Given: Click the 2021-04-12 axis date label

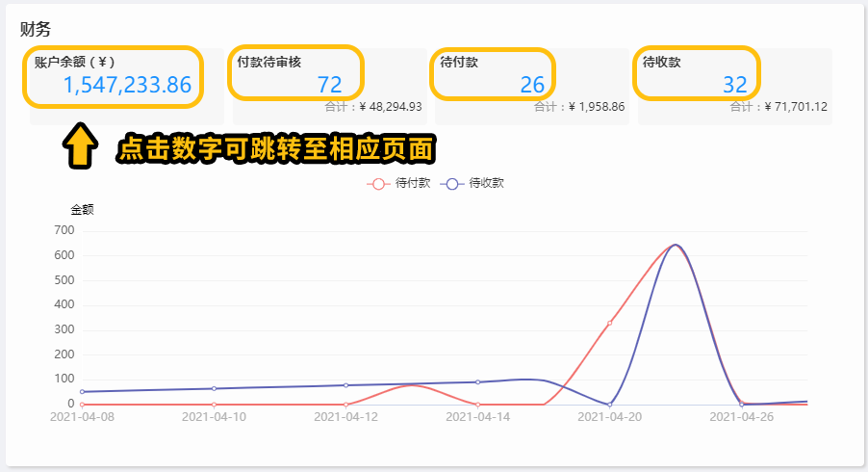Looking at the screenshot, I should tap(346, 417).
